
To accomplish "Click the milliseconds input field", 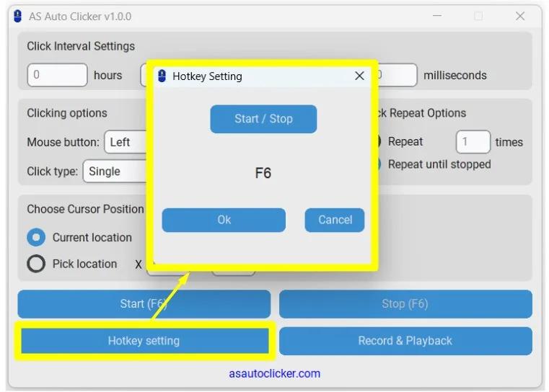I will [x=397, y=75].
